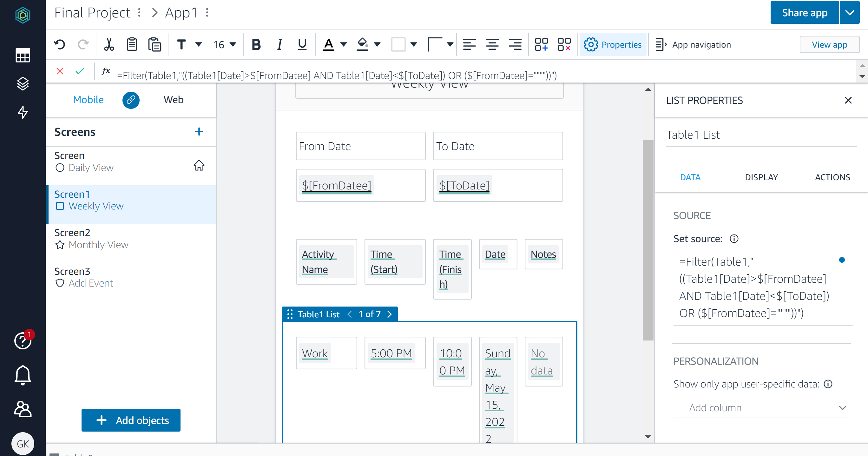Image resolution: width=868 pixels, height=456 pixels.
Task: Toggle underline formatting
Action: [302, 44]
